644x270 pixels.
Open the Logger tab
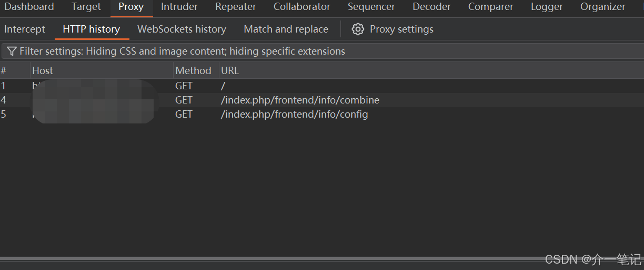point(547,7)
